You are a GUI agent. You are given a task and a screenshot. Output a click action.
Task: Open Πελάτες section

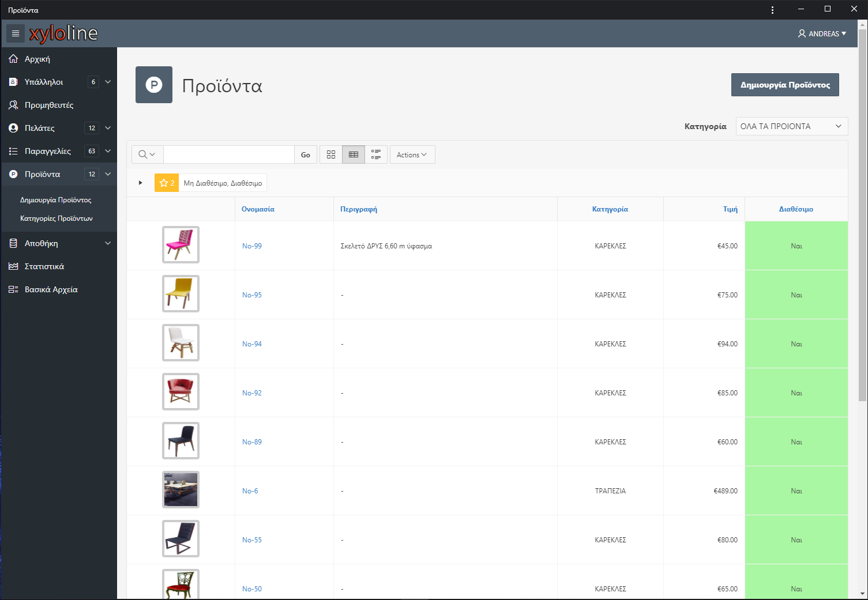(x=40, y=128)
